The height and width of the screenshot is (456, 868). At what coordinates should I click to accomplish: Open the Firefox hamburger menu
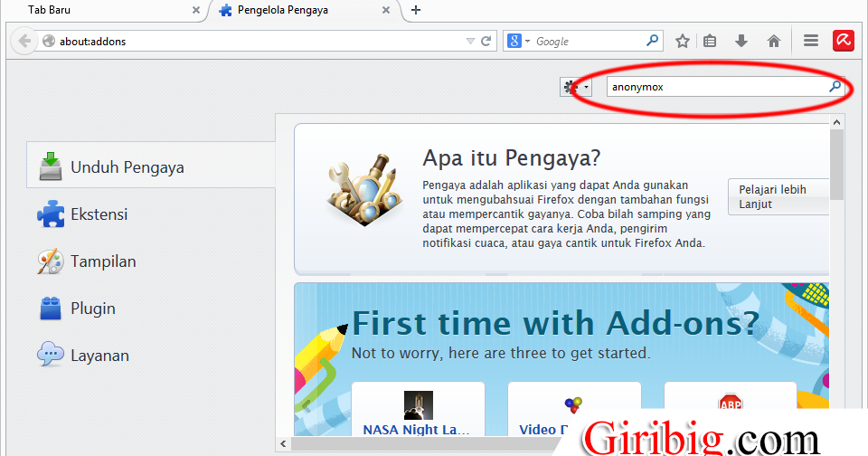tap(811, 41)
